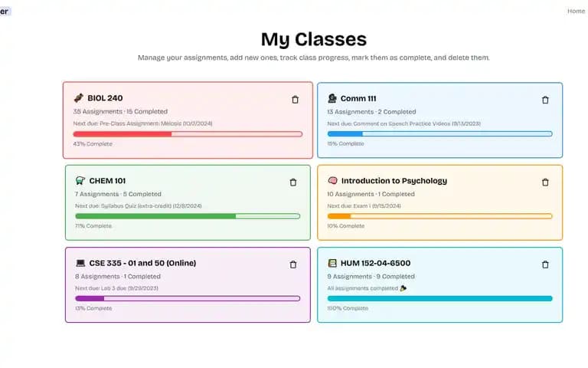
Task: Click the teal HUM 152 completed progress bar
Action: point(440,298)
